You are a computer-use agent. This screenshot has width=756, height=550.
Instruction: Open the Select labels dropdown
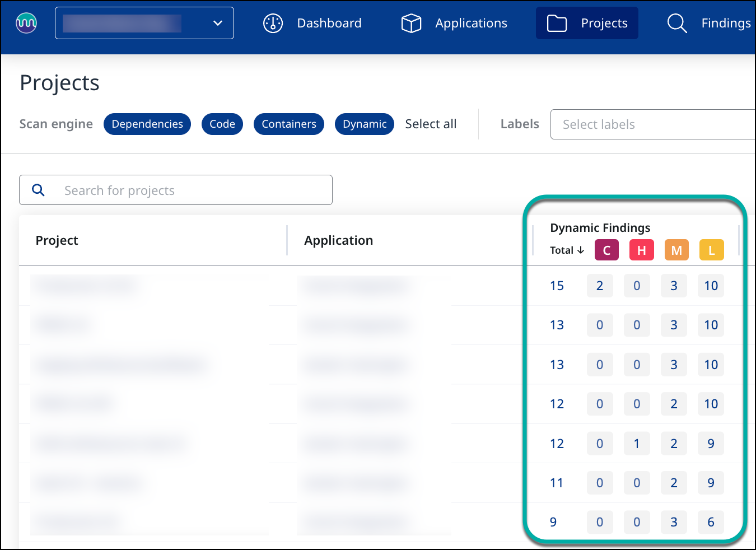652,124
